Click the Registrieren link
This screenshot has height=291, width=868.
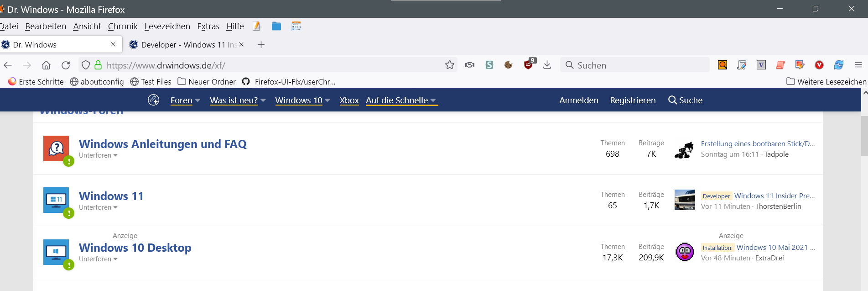click(633, 100)
